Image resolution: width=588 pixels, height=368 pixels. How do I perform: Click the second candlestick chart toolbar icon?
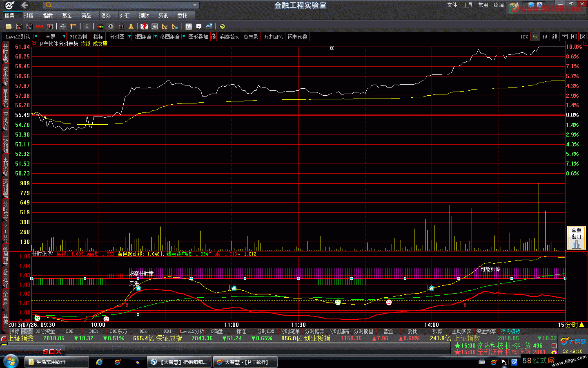pos(29,26)
